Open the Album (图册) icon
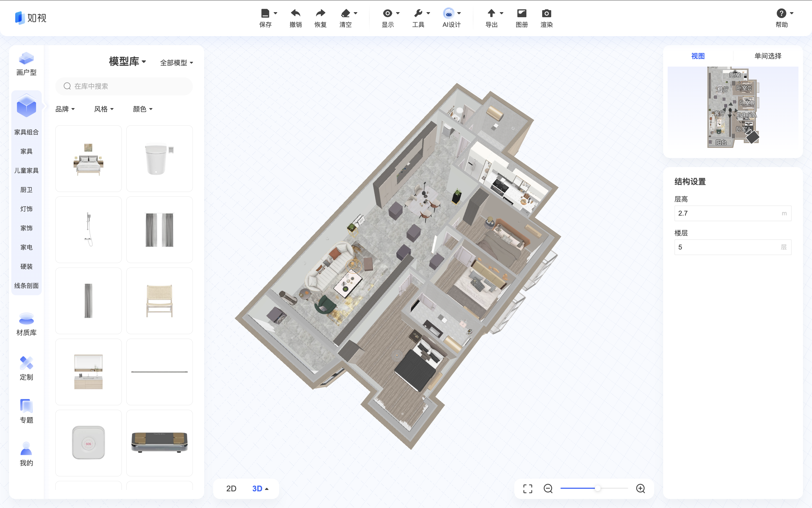This screenshot has height=508, width=812. point(521,14)
